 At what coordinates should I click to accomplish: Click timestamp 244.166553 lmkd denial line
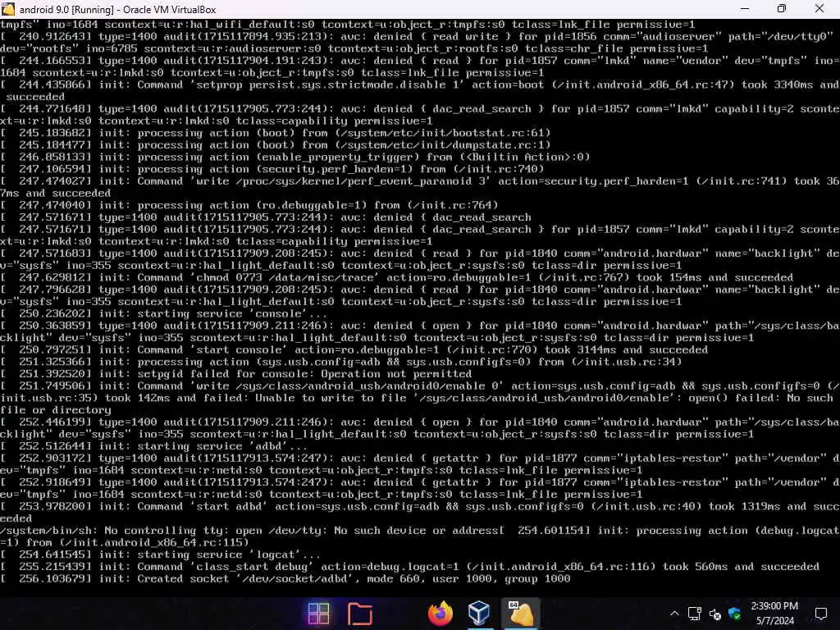(420, 66)
